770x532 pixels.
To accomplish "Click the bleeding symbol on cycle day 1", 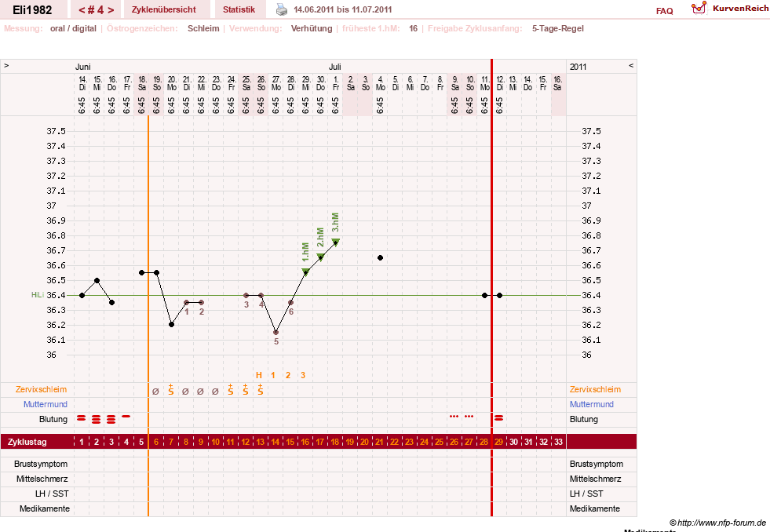I will point(82,417).
